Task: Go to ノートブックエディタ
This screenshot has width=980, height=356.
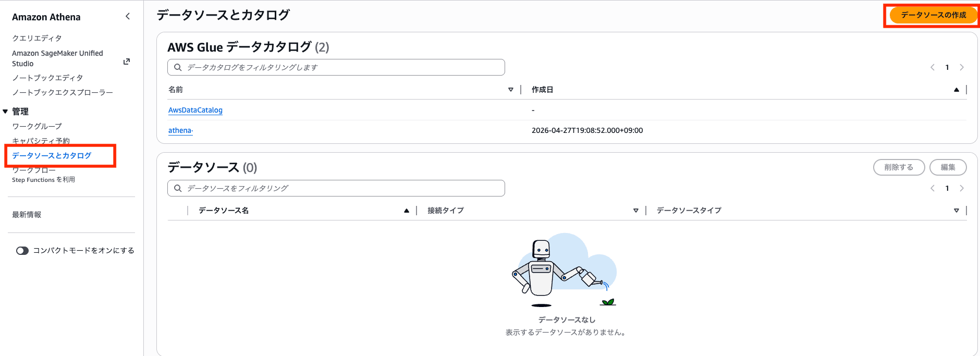Action: coord(47,78)
